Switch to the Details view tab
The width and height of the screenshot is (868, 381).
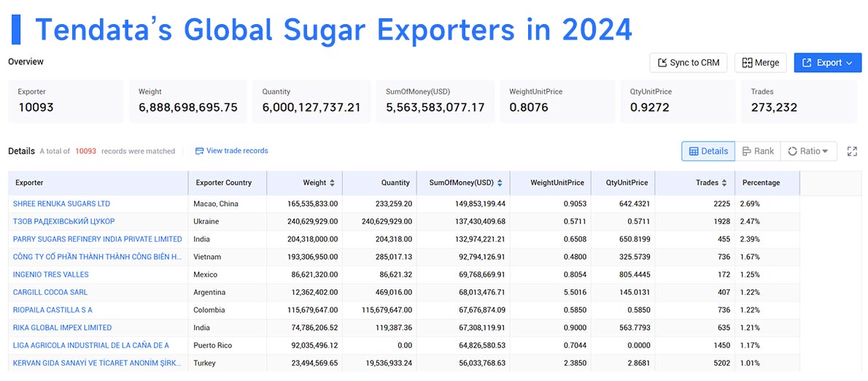(708, 151)
